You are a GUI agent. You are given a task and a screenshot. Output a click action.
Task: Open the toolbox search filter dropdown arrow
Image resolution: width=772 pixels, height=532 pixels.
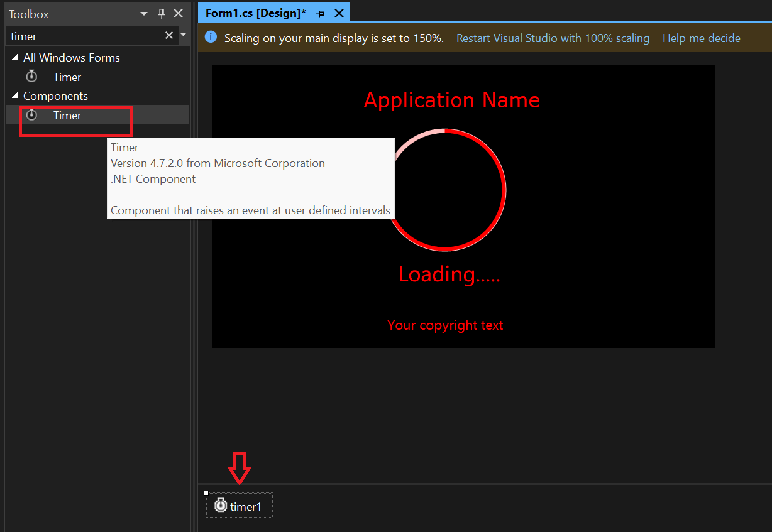(x=183, y=36)
